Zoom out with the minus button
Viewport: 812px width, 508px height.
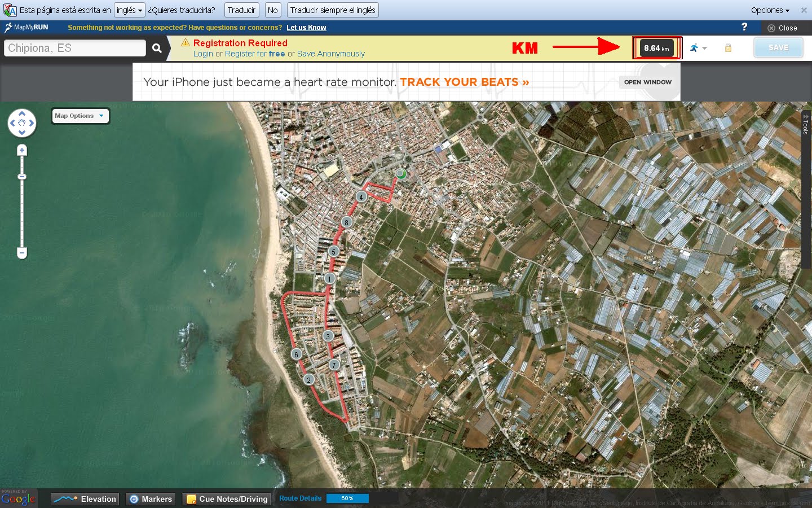tap(22, 253)
